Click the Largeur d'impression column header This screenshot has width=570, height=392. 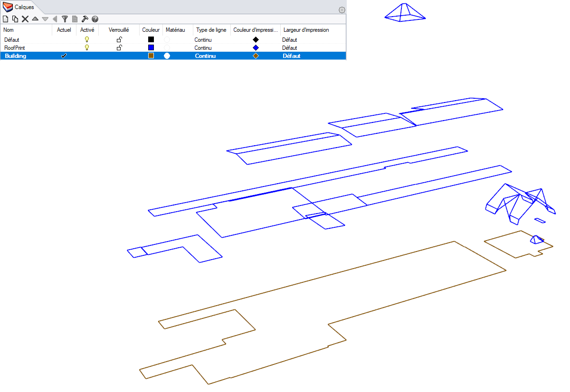[x=306, y=30]
